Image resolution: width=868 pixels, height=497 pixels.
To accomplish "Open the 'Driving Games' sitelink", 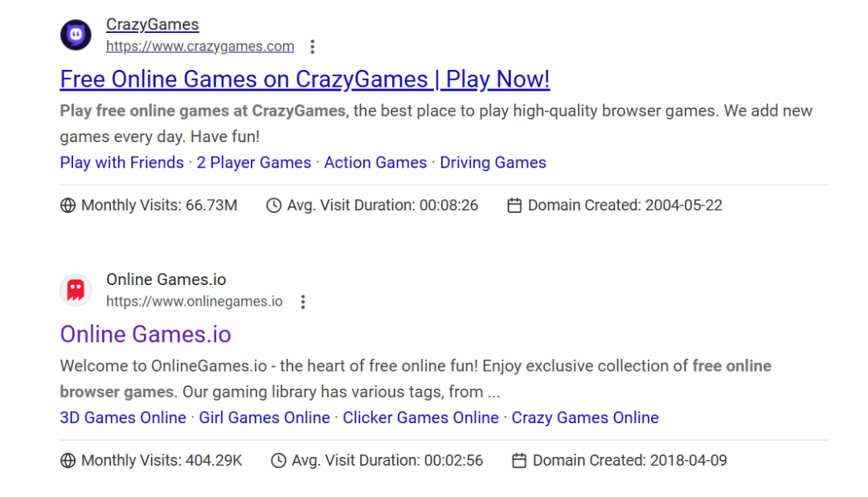I will [x=493, y=162].
